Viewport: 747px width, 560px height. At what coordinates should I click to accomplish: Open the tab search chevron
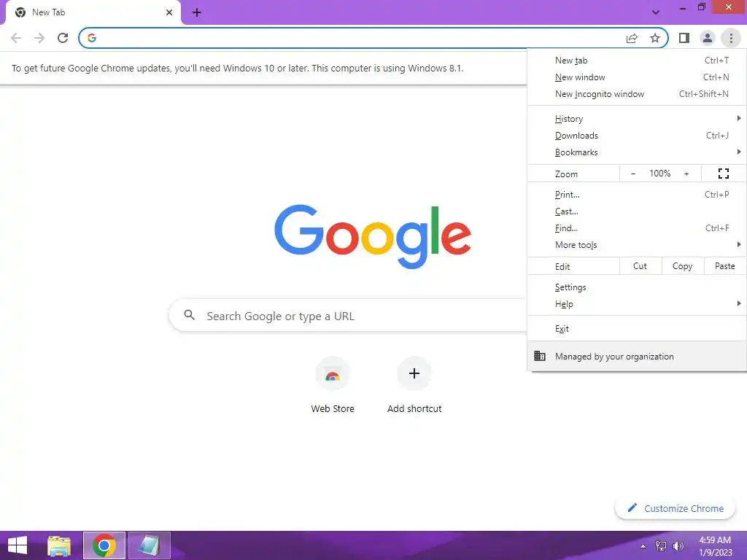[x=656, y=12]
